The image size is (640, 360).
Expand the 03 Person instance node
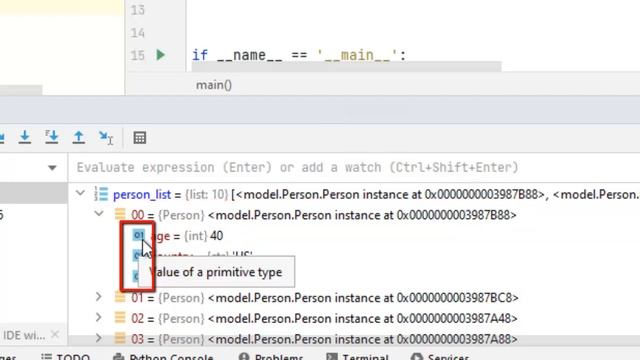pos(98,338)
